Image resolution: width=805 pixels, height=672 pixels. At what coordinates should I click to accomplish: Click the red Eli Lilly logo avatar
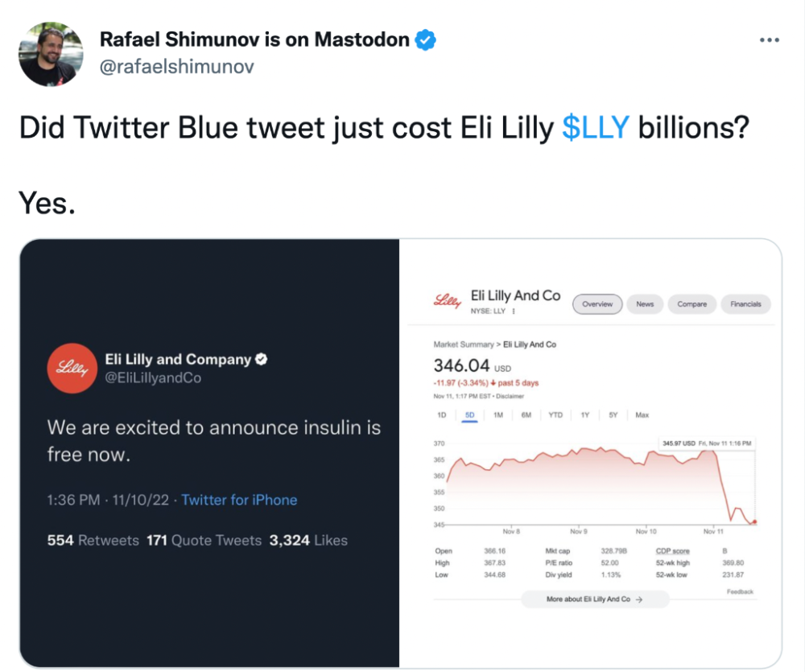coord(72,368)
